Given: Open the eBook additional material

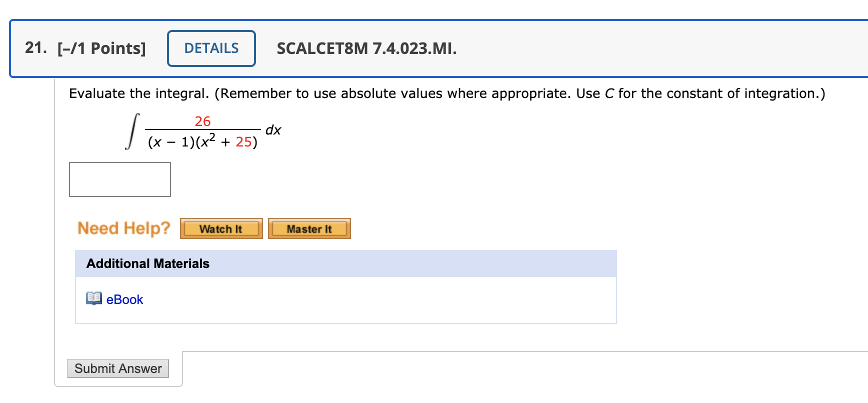Looking at the screenshot, I should 123,299.
